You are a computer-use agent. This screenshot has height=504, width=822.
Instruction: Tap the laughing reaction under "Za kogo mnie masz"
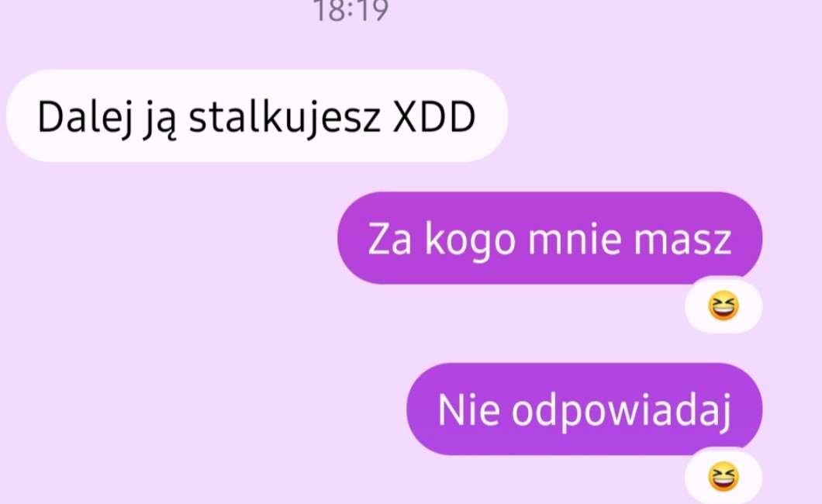pos(724,306)
